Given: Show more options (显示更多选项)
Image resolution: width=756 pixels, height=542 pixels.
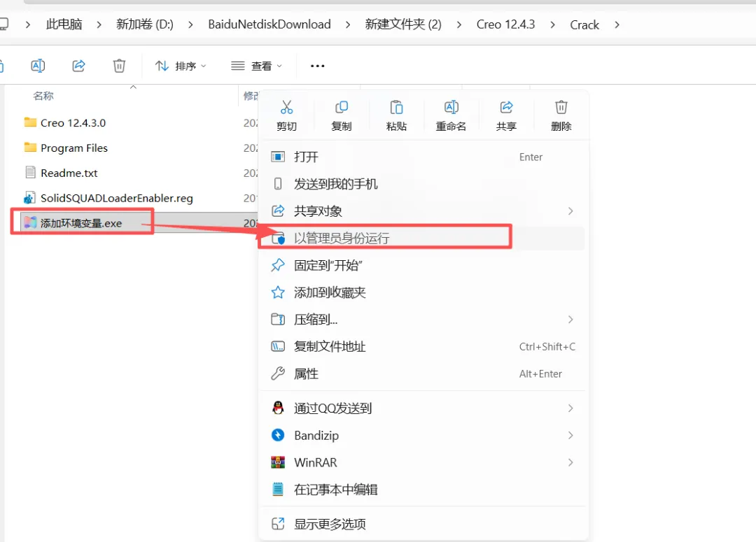Looking at the screenshot, I should click(423, 524).
